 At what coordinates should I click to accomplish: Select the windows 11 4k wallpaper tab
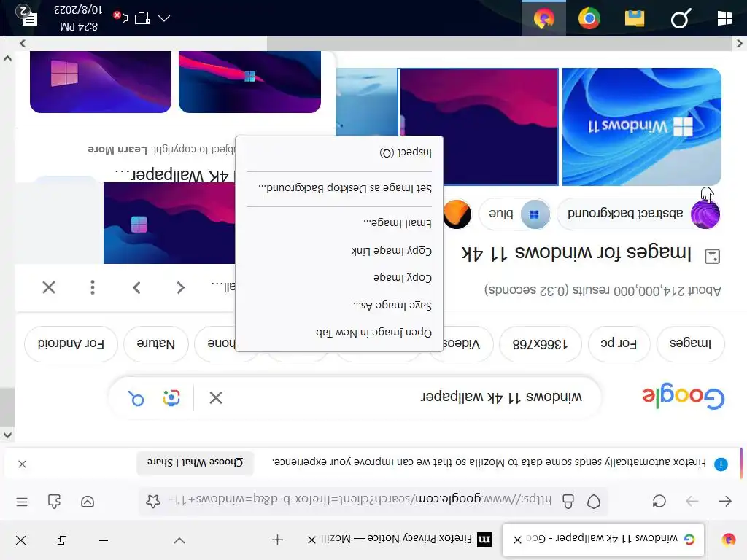(603, 539)
